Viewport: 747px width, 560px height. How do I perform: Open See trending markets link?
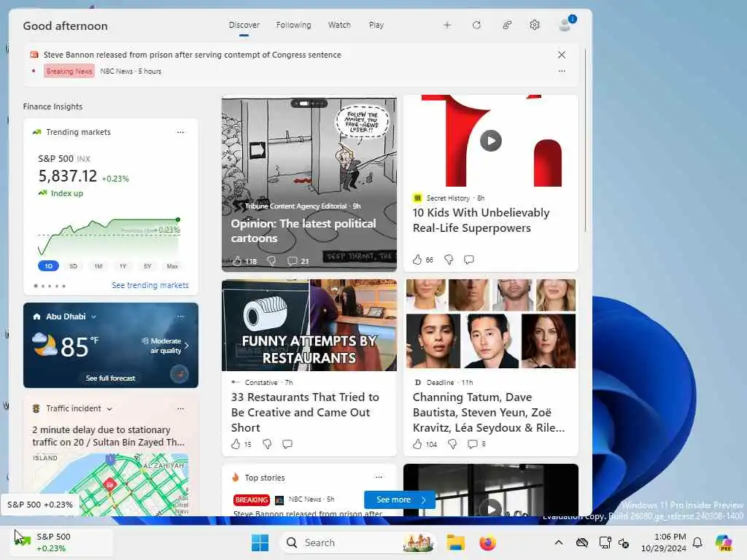(x=150, y=285)
